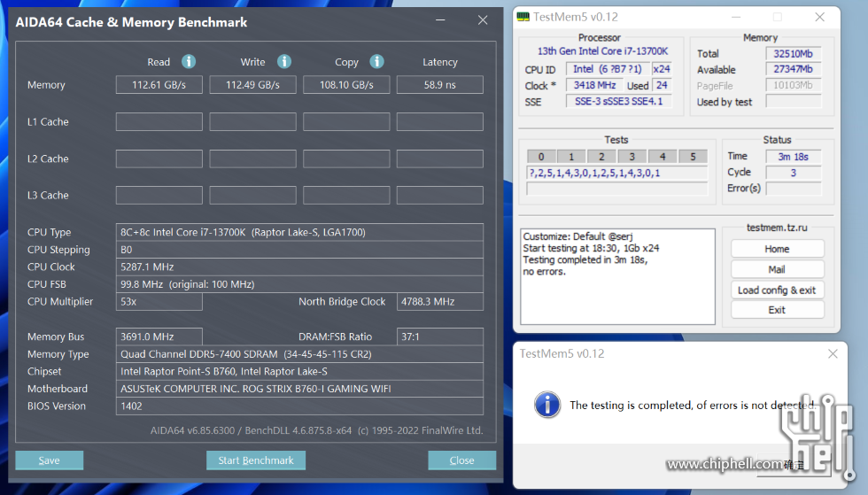868x495 pixels.
Task: Click the 13th Gen Intel Core i7-13700K text
Action: (x=603, y=51)
